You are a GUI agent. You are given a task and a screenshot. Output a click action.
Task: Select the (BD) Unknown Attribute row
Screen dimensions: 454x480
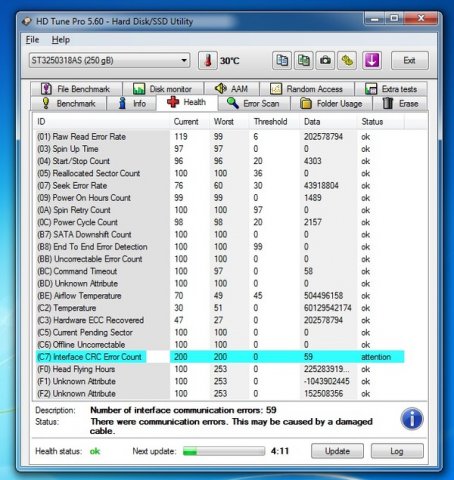point(220,283)
